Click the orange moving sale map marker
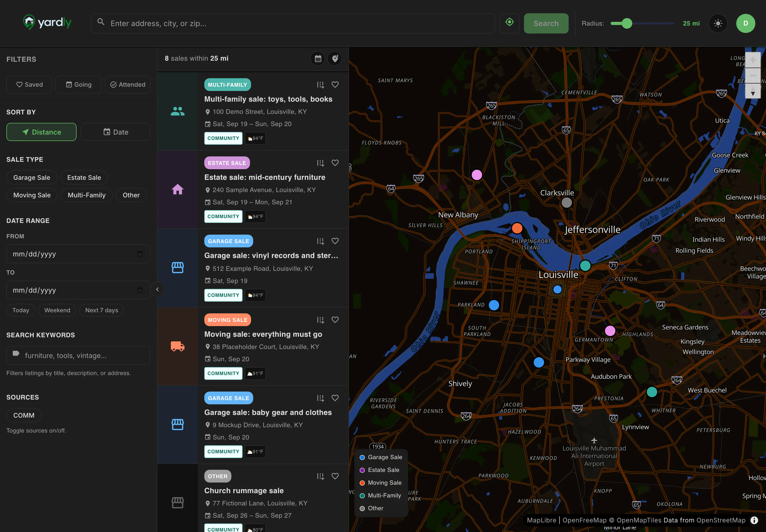The width and height of the screenshot is (766, 532). [517, 228]
